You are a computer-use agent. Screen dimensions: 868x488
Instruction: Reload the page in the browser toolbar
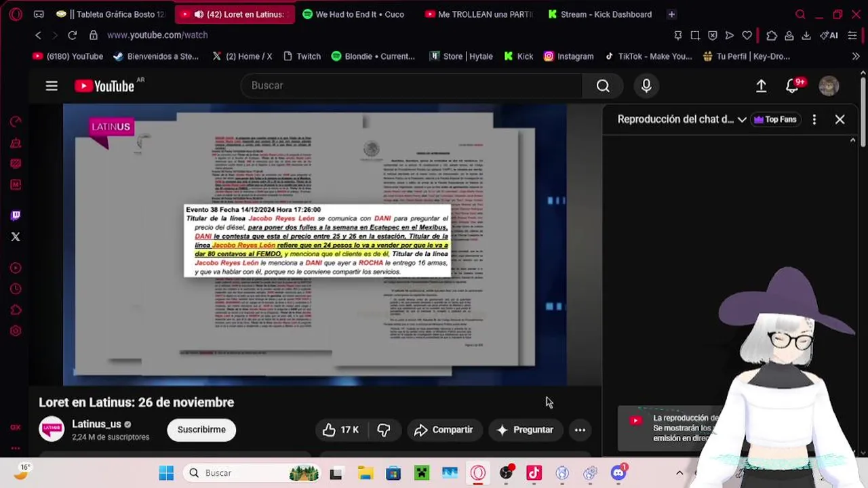pos(73,35)
